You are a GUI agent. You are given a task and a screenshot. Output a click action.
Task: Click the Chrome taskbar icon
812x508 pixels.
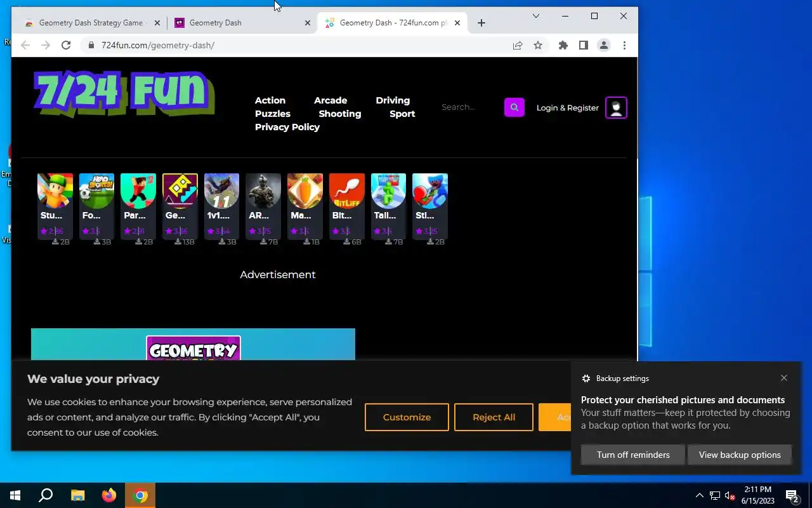click(141, 495)
